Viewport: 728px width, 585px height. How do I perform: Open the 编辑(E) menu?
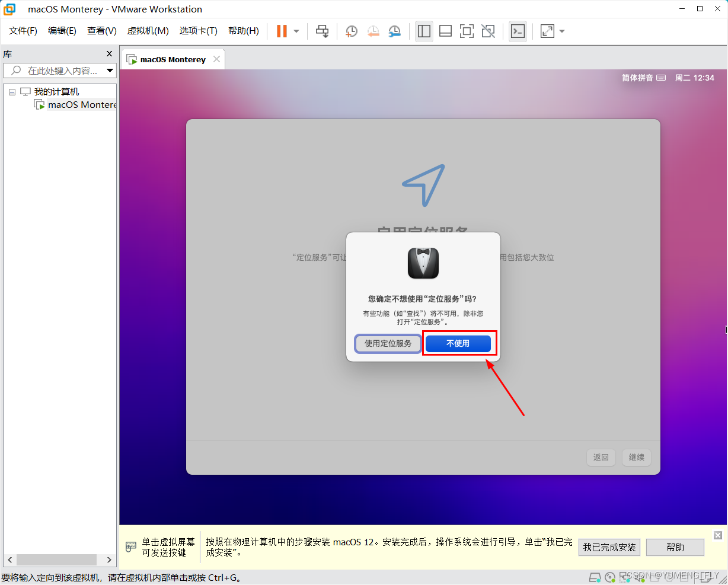click(x=62, y=31)
